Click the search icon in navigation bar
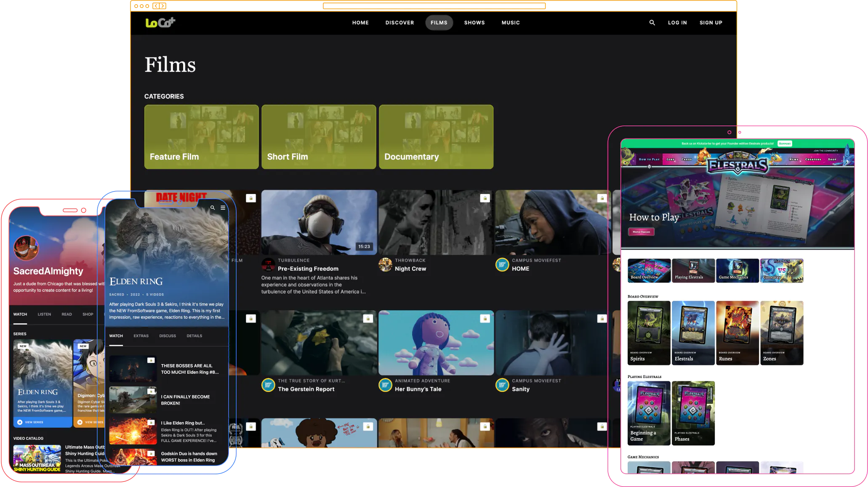Viewport: 868px width, 487px height. [652, 23]
